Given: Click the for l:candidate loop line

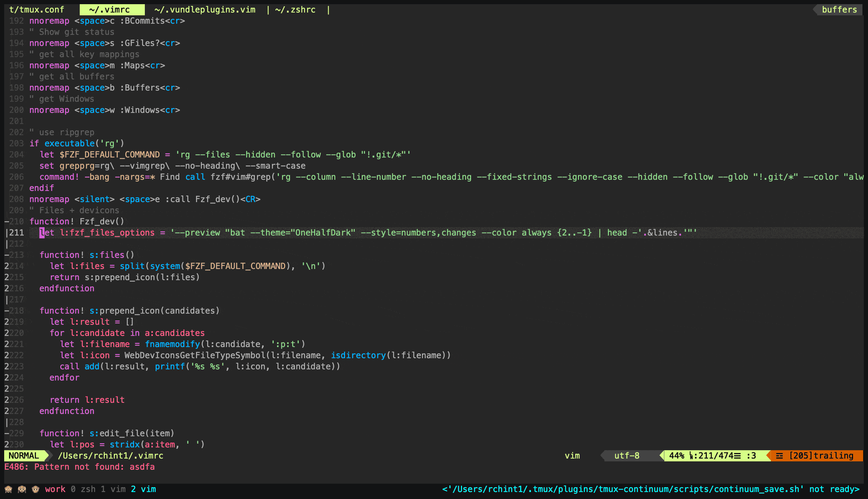Looking at the screenshot, I should (127, 333).
